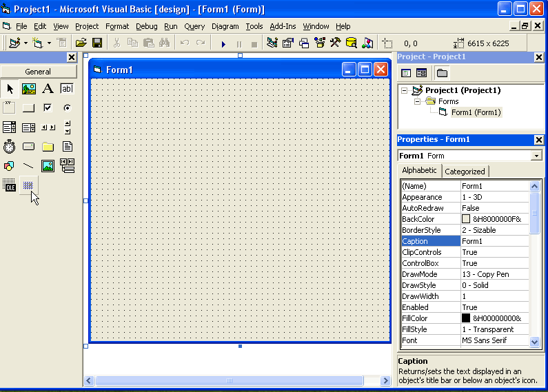Select the ListBox control tool
548x392 pixels.
point(29,127)
